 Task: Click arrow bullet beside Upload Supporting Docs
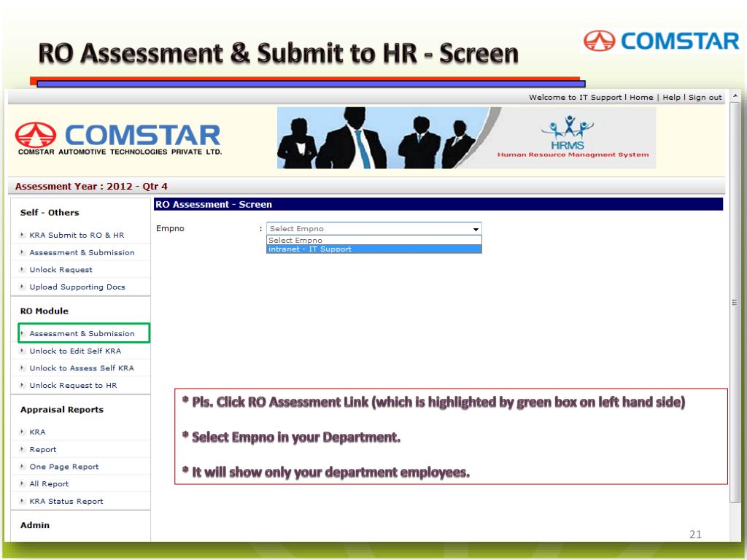pyautogui.click(x=22, y=287)
